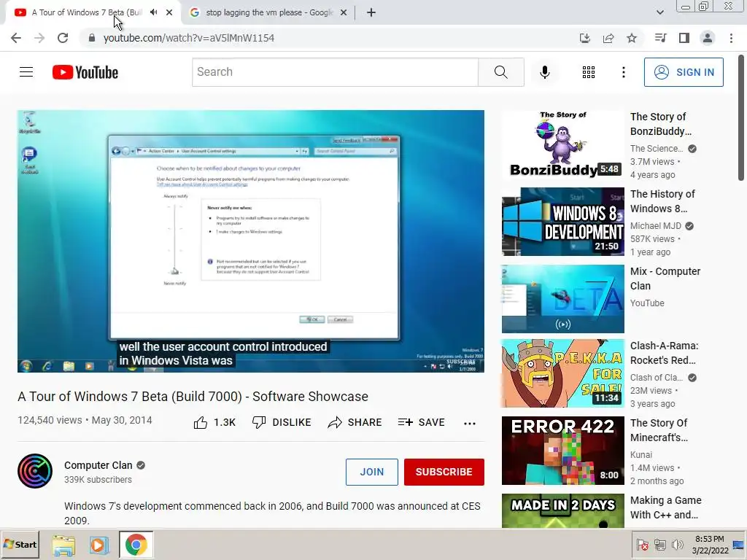Open the YouTube hamburger guide menu
This screenshot has width=747, height=560.
pyautogui.click(x=26, y=72)
